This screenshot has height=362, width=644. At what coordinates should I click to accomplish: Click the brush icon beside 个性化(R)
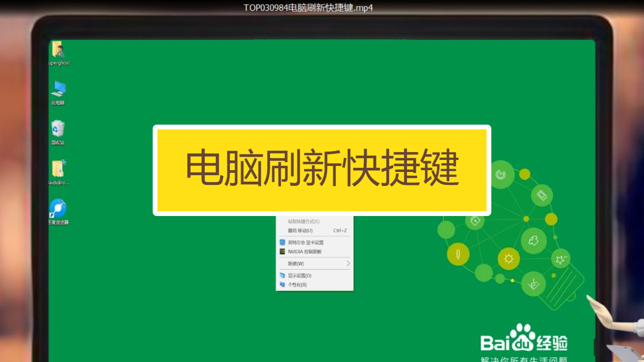(x=283, y=284)
